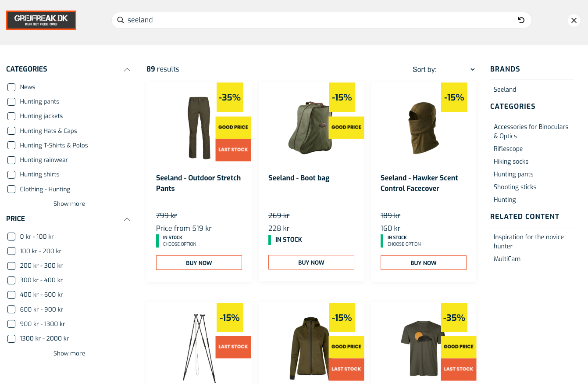
Task: Close the search overlay with the X
Action: coord(574,20)
